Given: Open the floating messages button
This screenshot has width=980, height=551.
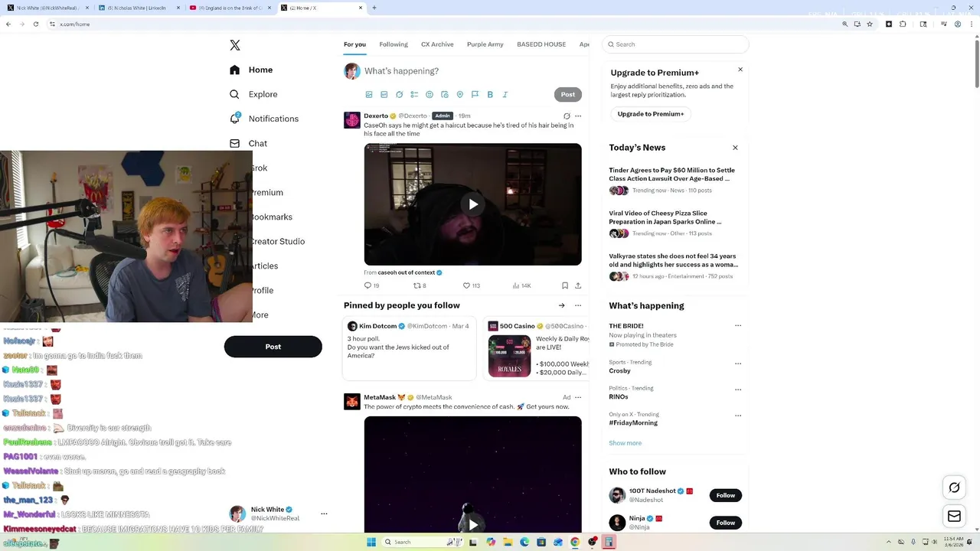Looking at the screenshot, I should pyautogui.click(x=954, y=517).
